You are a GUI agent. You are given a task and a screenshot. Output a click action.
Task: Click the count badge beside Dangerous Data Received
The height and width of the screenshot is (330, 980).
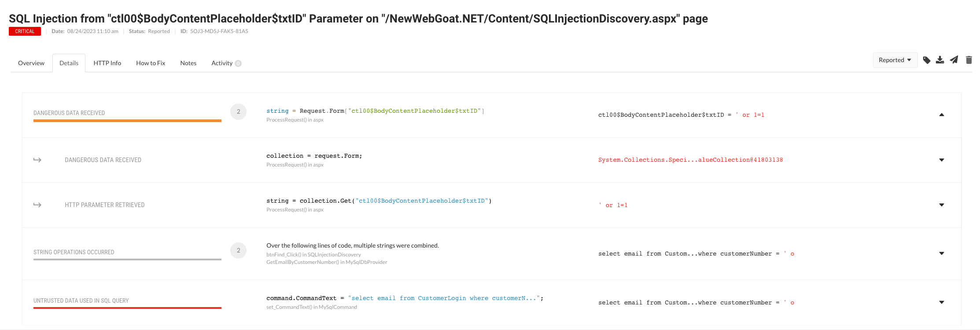point(238,111)
